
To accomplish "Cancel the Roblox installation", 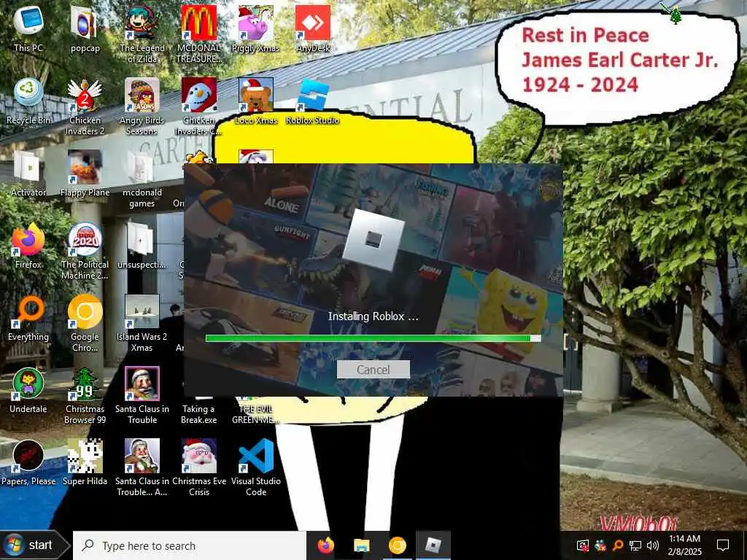I will coord(373,370).
